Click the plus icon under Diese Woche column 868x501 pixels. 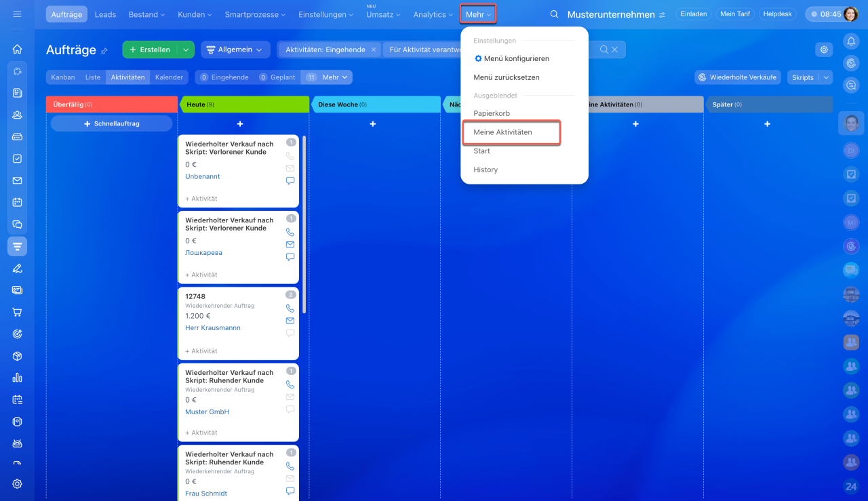(373, 124)
